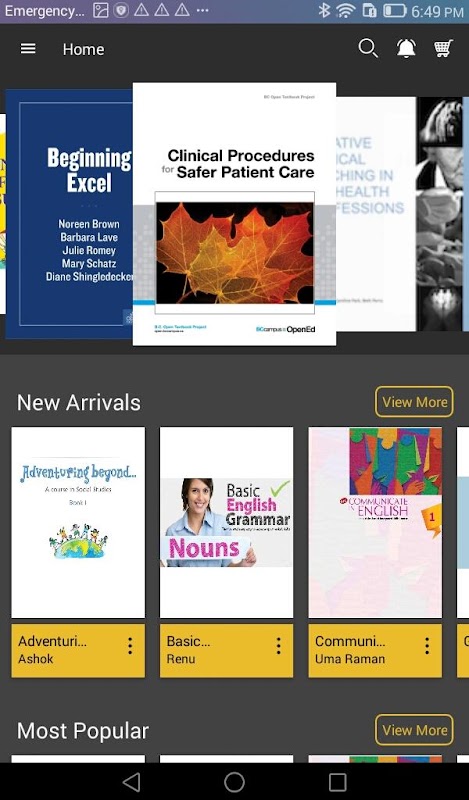This screenshot has width=469, height=800.
Task: Select the Beginning Excel book cover
Action: coord(69,214)
